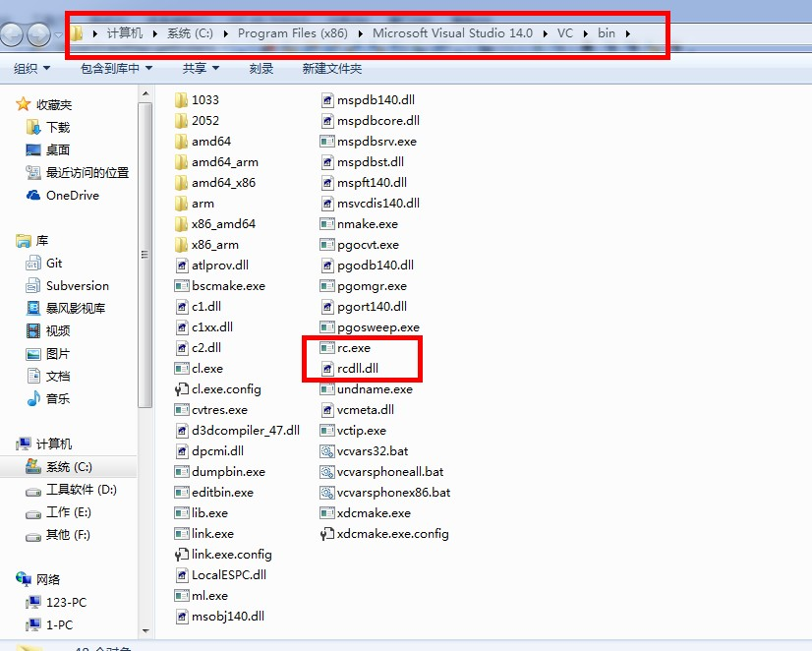Viewport: 812px width, 651px height.
Task: Click the back navigation arrow
Action: click(x=12, y=32)
